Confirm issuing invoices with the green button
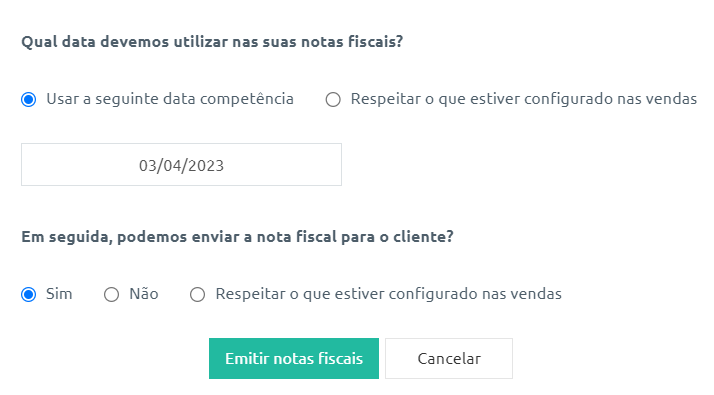 [294, 358]
